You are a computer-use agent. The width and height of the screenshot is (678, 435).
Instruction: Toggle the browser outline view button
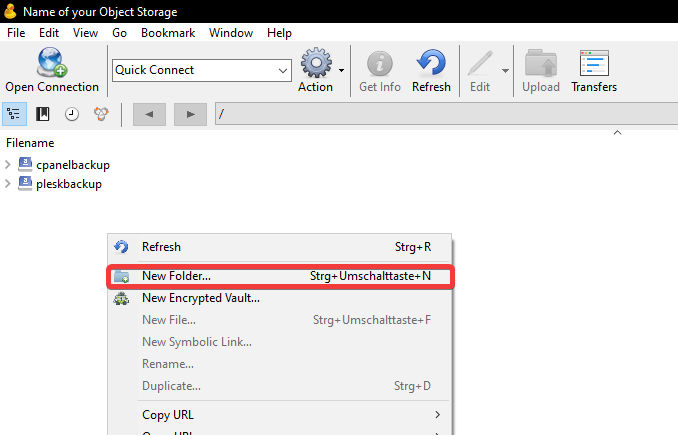15,114
